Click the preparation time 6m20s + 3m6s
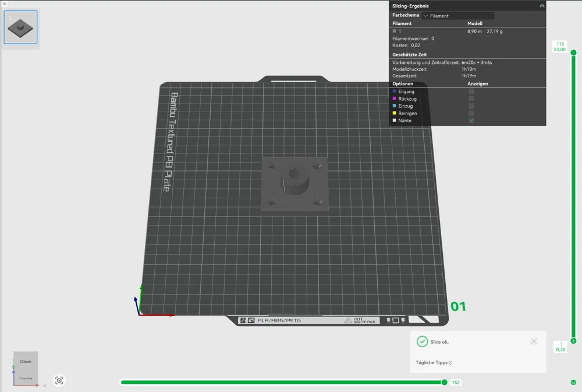This screenshot has height=392, width=582. (477, 63)
